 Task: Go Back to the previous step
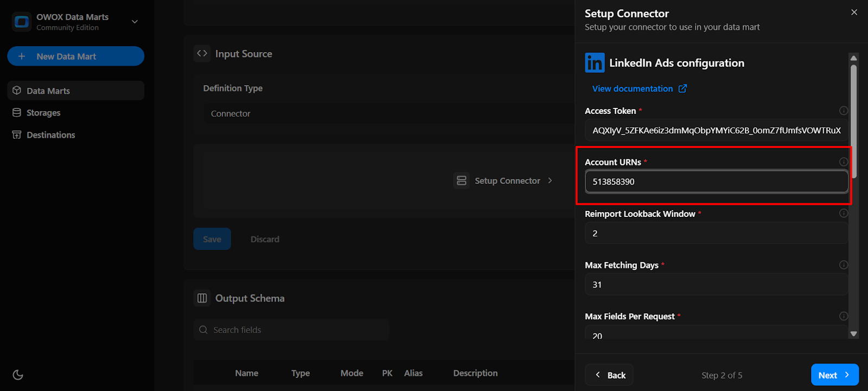609,375
